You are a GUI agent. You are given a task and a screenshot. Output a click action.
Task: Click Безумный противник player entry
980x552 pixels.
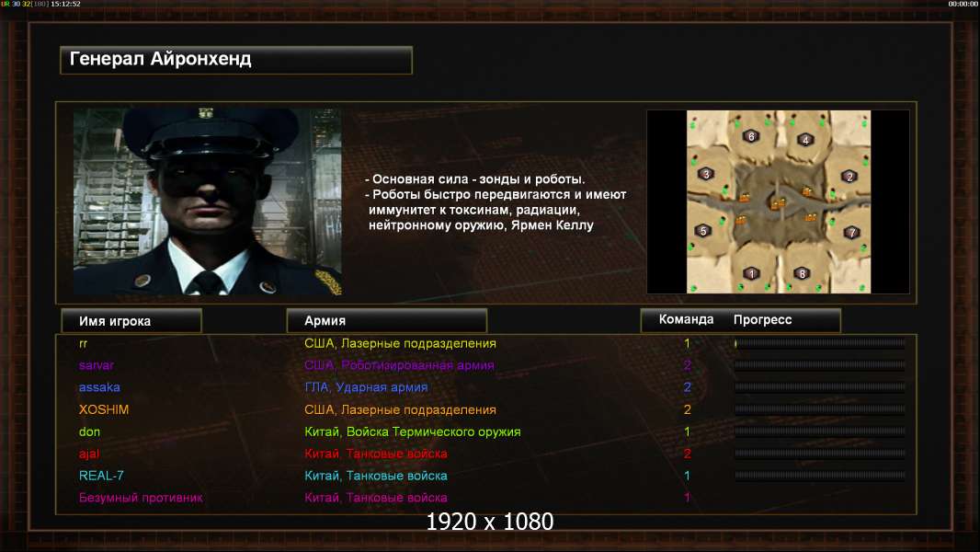click(141, 498)
